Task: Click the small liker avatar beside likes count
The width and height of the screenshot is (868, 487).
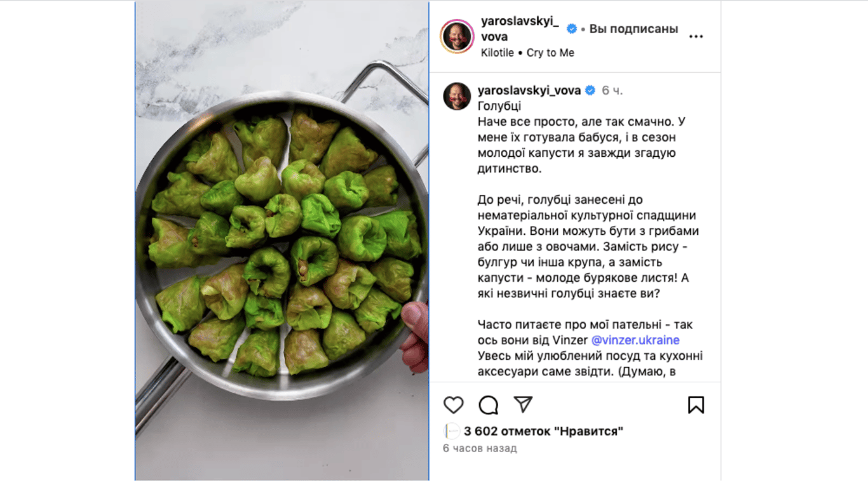Action: point(451,431)
